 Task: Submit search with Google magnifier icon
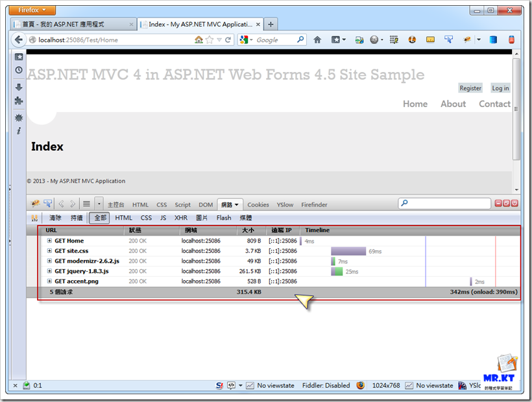pyautogui.click(x=300, y=40)
